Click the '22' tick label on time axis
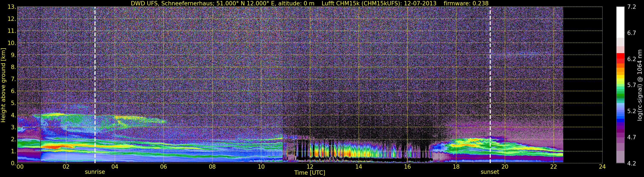Screen dimensions: 644x177 554,167
